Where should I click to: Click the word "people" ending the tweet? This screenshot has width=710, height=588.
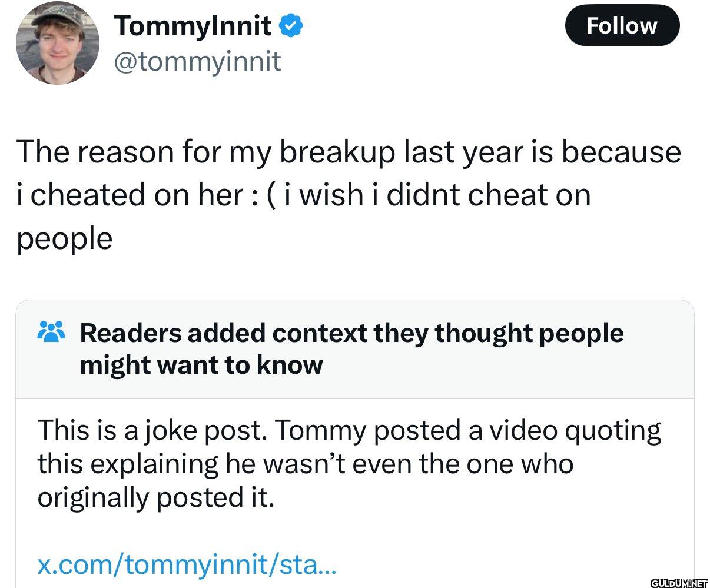pyautogui.click(x=64, y=239)
